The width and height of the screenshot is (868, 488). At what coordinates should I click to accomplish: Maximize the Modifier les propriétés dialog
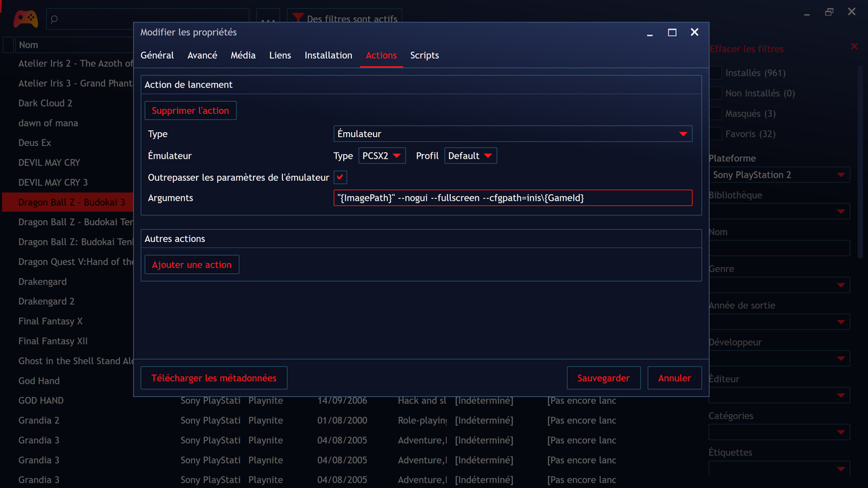pyautogui.click(x=672, y=33)
